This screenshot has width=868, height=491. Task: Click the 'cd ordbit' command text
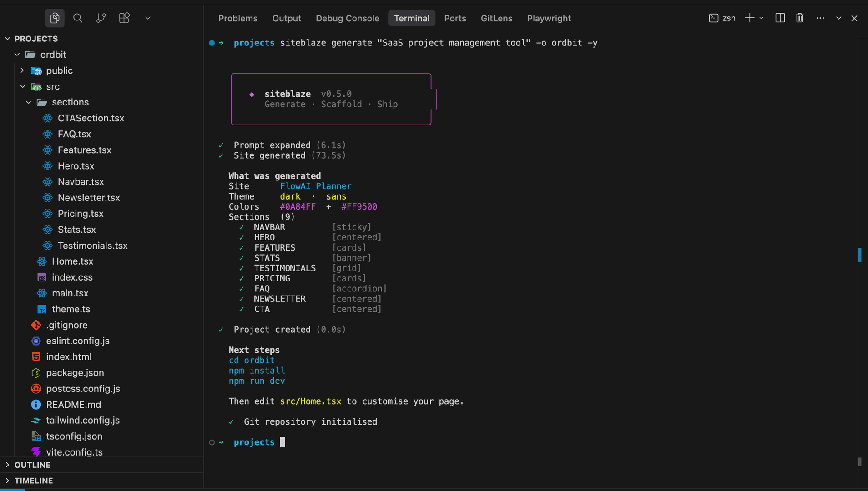252,361
